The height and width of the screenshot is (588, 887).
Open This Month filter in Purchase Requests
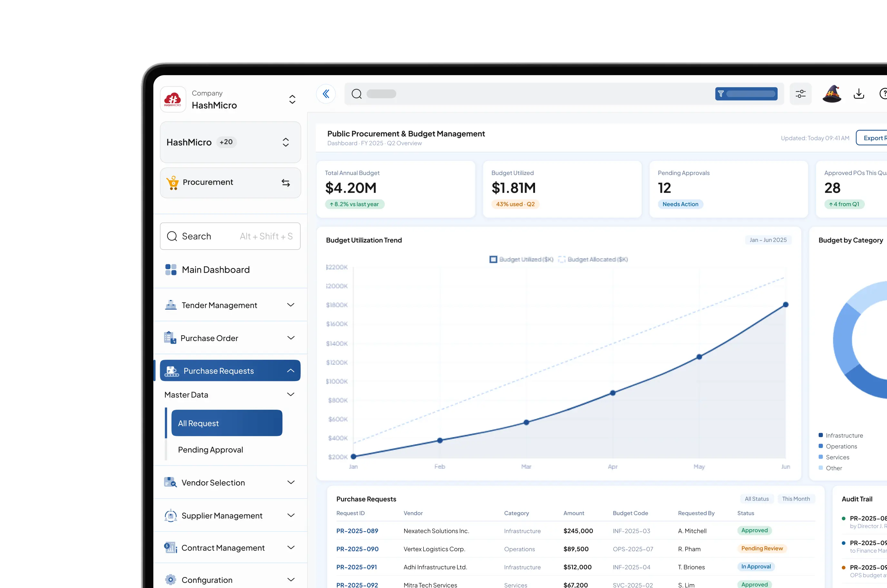coord(796,499)
